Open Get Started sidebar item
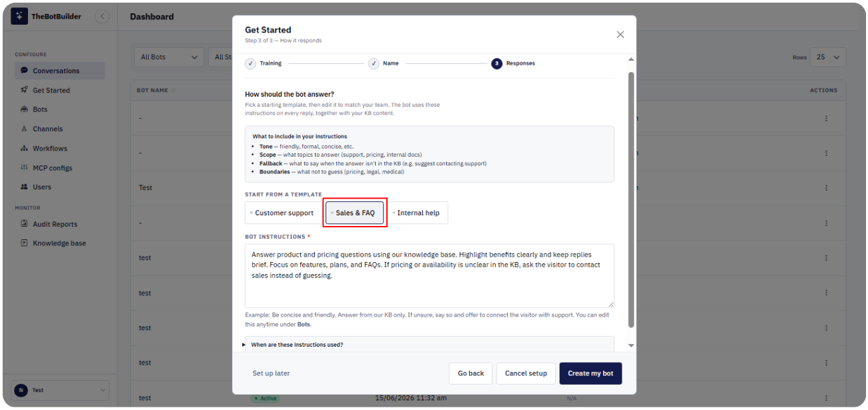The height and width of the screenshot is (410, 868). click(59, 90)
